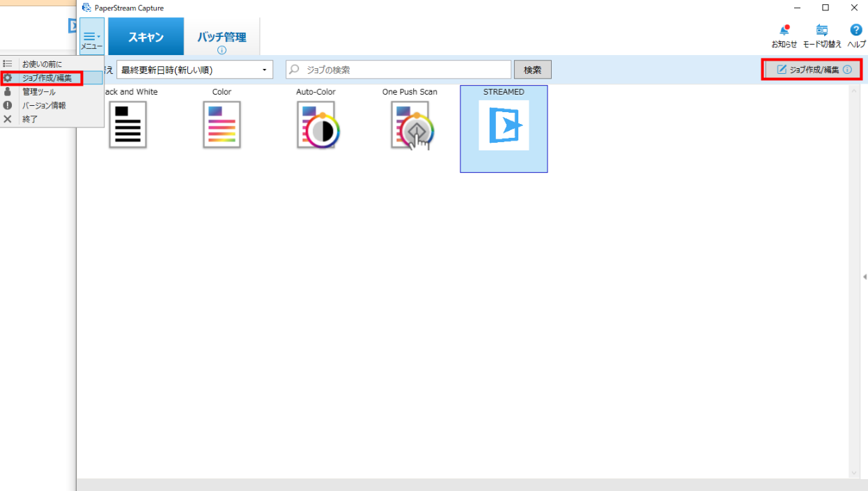Click the One Push Scan job icon
Screen dimensions: 868x491
coord(410,125)
